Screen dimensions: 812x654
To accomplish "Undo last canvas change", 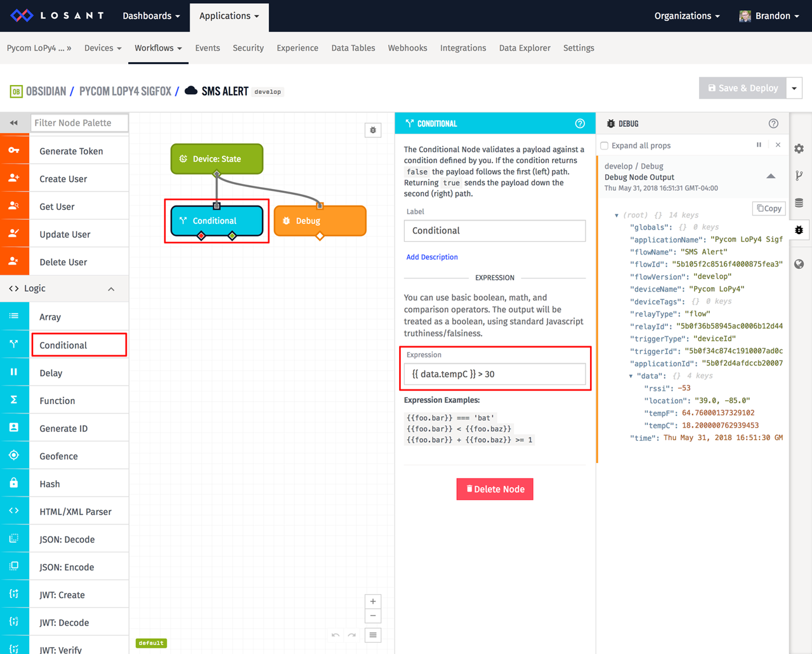I will [336, 635].
